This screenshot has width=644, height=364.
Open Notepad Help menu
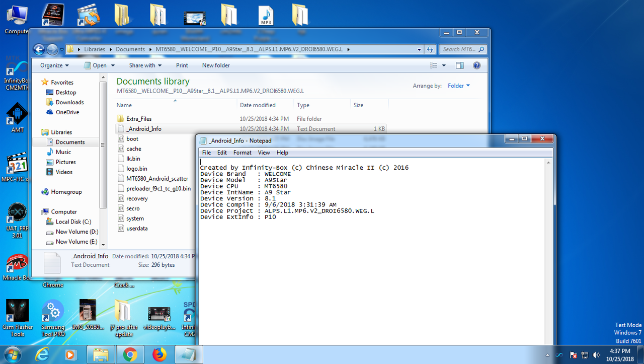coord(282,153)
